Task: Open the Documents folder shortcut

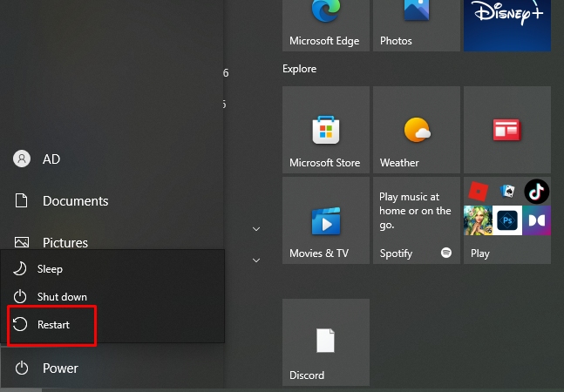Action: (x=75, y=201)
